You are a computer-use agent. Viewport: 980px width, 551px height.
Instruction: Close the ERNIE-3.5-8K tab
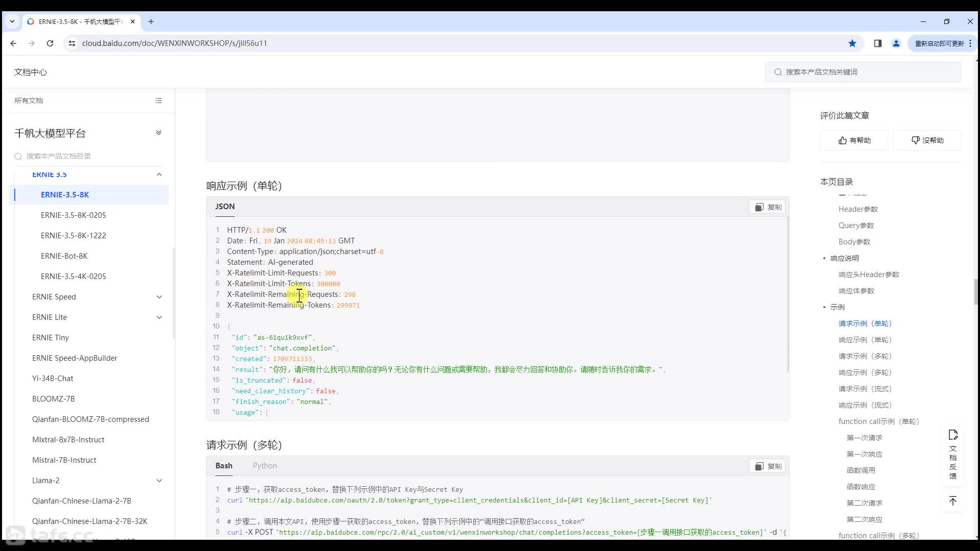click(x=133, y=21)
